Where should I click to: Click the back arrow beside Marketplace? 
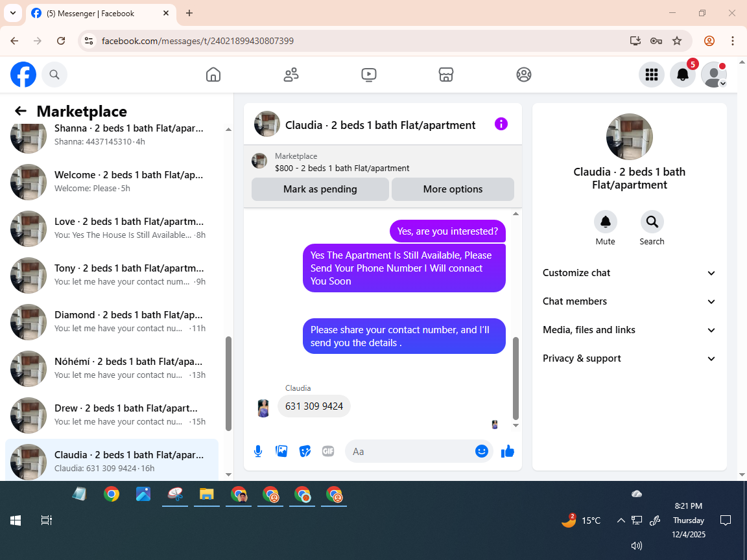click(21, 111)
